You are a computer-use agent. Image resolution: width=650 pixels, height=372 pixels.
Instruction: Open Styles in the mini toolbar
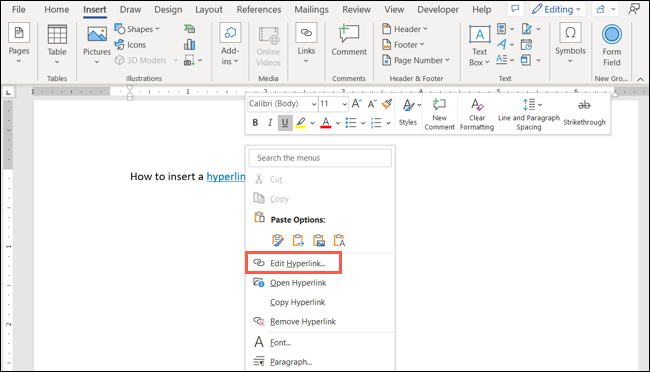408,112
